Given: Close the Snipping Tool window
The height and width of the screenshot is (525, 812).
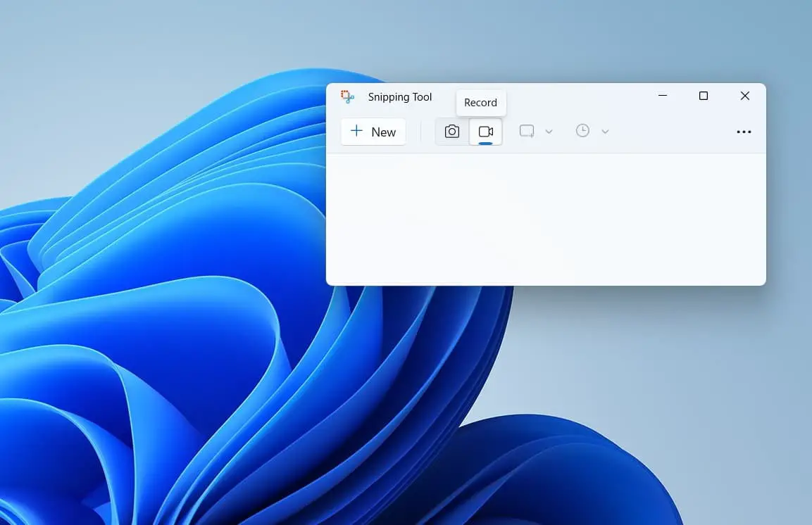Looking at the screenshot, I should click(744, 96).
